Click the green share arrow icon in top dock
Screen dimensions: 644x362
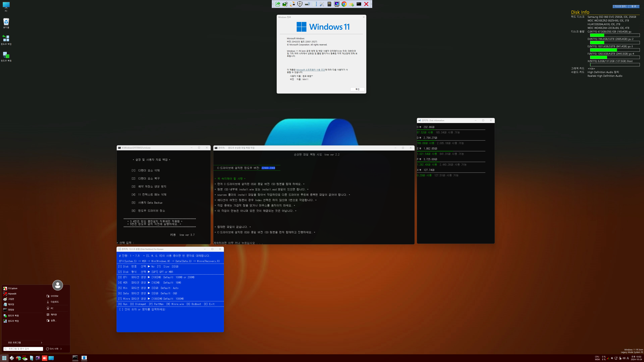pyautogui.click(x=278, y=4)
